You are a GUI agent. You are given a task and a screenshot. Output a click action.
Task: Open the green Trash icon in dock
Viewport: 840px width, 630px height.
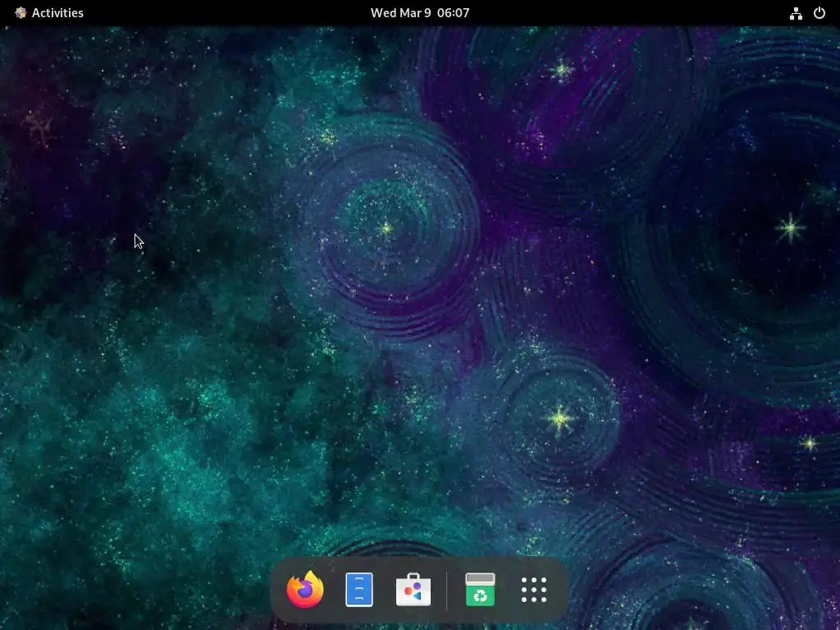pos(480,589)
